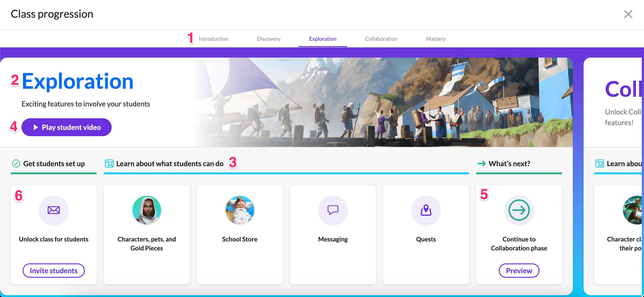Select the Exploration tab
644x297 pixels.
(x=322, y=39)
